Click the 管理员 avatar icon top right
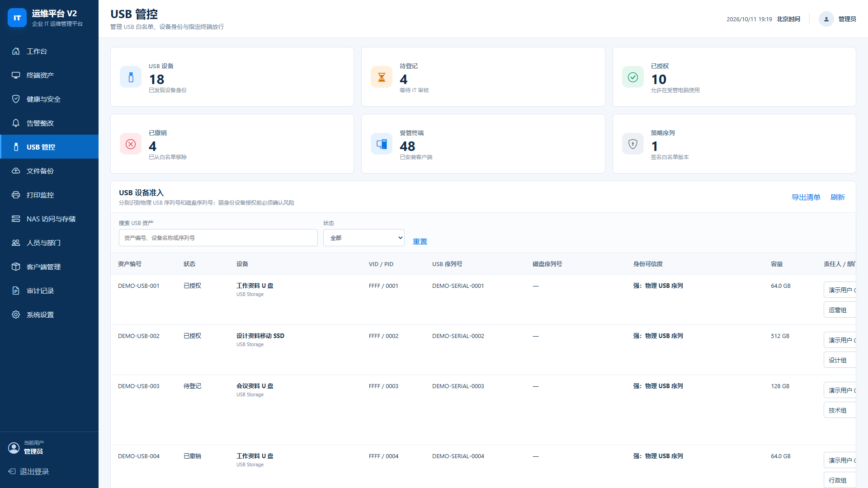Screen dimensions: 868x488 [826, 19]
